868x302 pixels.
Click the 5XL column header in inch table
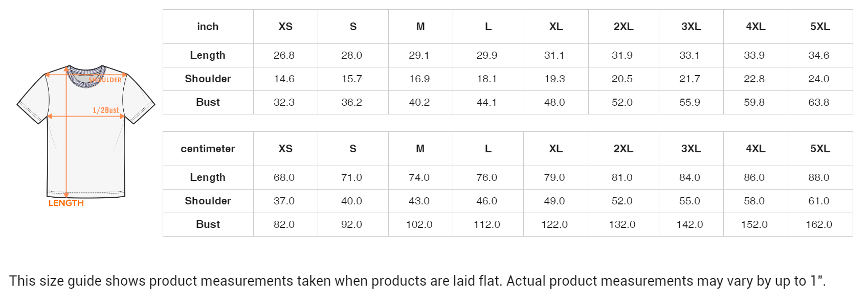coord(820,27)
